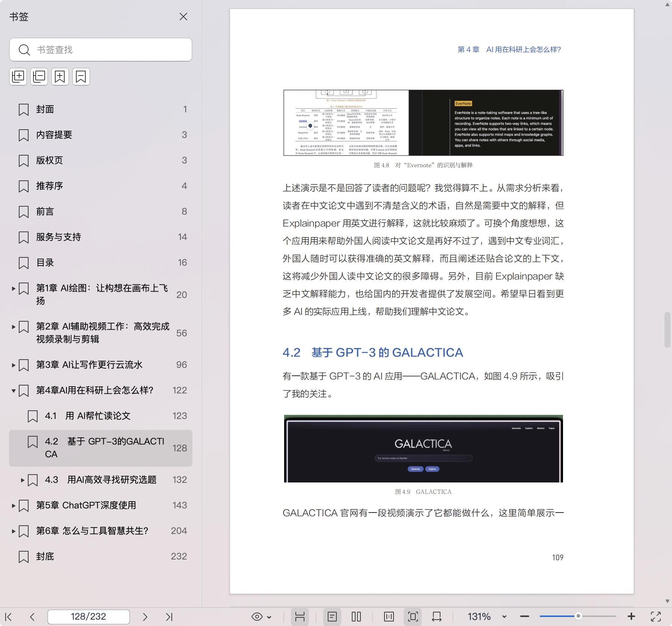
Task: Click the GALACTICA figure 4.9 screenshot
Action: click(423, 449)
